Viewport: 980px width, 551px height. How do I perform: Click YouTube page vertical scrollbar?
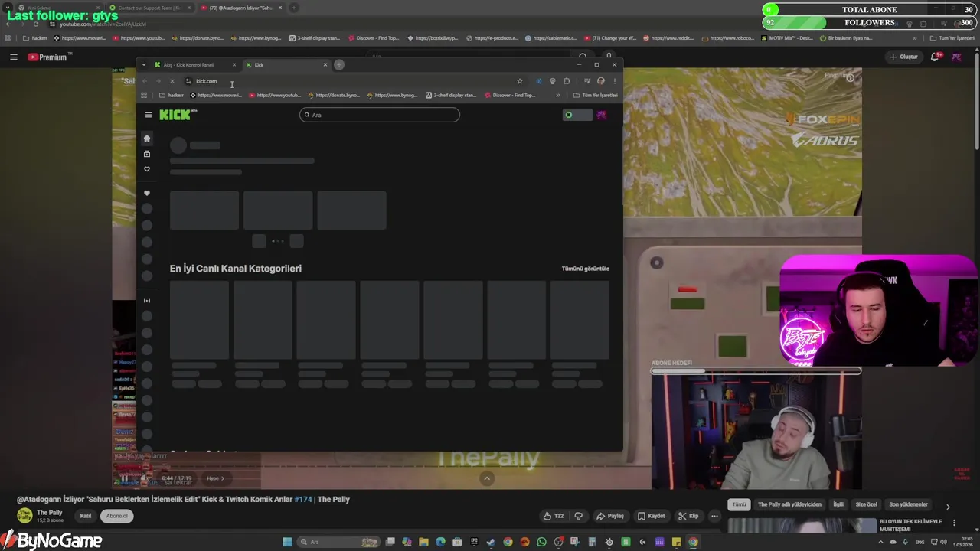point(975,99)
